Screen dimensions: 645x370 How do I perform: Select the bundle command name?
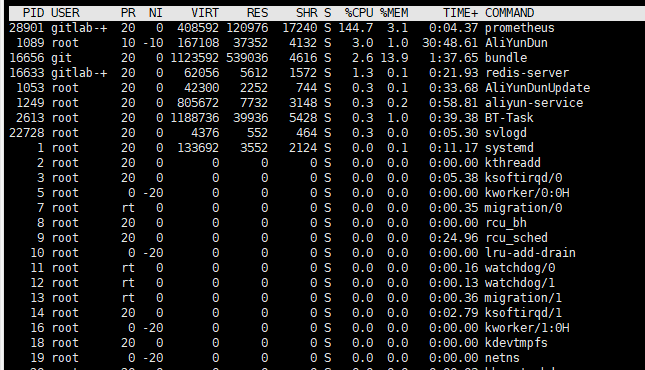point(506,58)
